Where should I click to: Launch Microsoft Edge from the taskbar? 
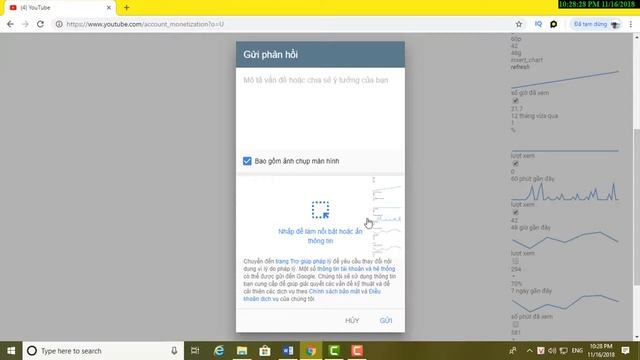pos(219,351)
